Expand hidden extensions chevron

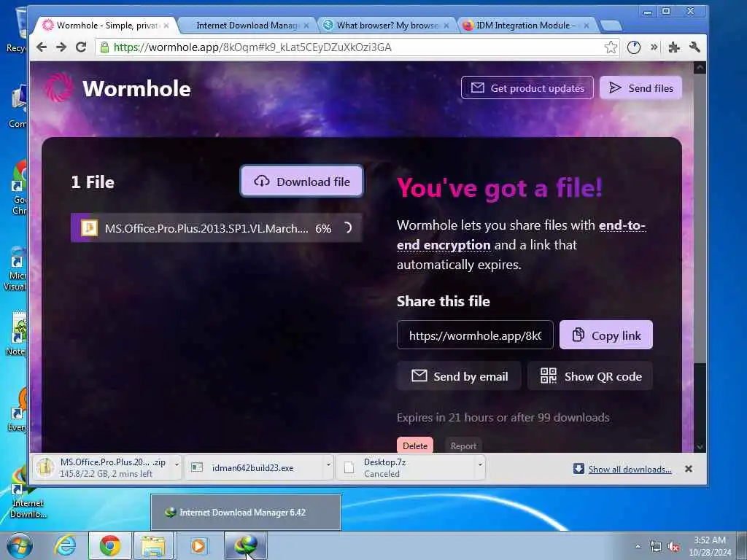pos(654,47)
